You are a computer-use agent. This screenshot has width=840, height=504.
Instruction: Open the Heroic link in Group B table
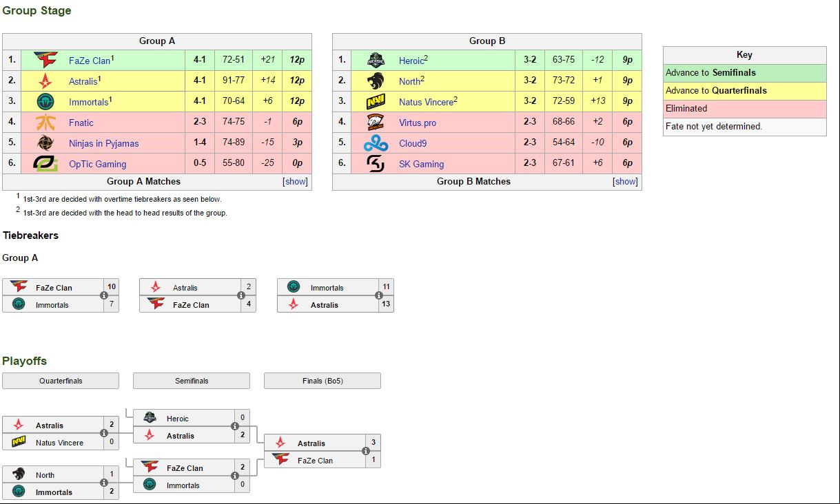point(411,61)
